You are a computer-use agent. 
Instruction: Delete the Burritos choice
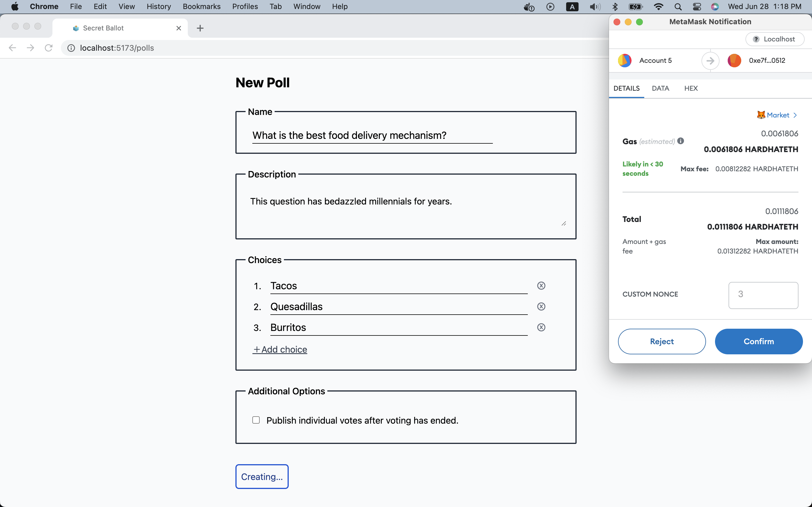(x=541, y=327)
